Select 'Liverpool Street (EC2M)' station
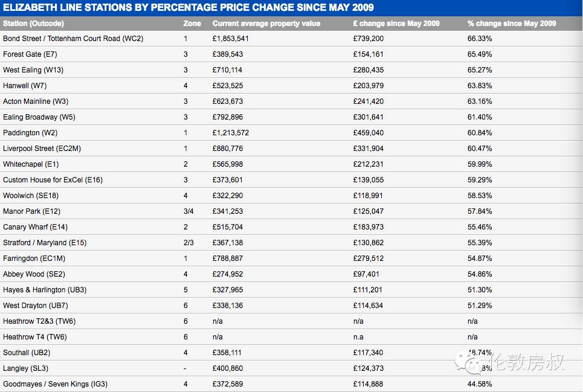This screenshot has width=583, height=392. 42,149
